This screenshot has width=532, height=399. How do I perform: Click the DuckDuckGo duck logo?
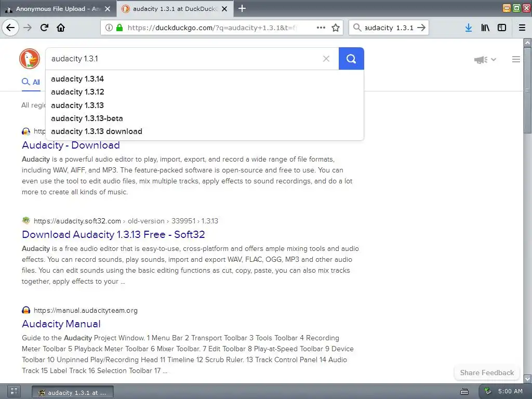click(30, 59)
